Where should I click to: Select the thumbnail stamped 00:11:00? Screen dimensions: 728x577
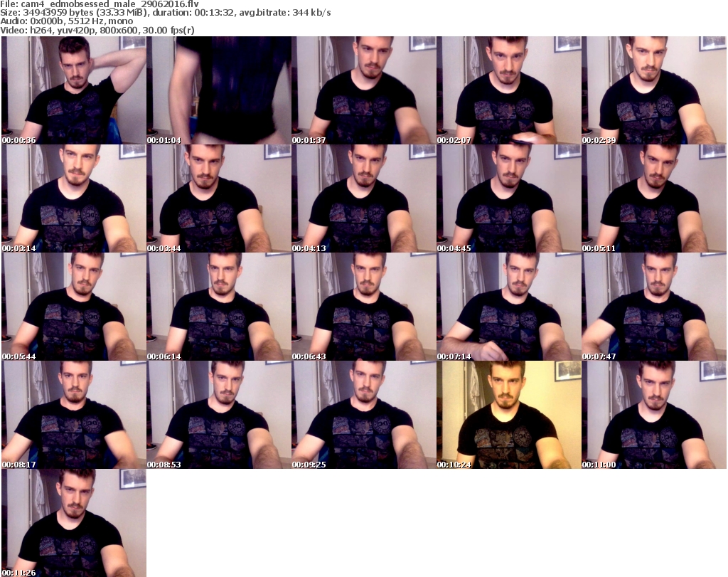click(654, 415)
